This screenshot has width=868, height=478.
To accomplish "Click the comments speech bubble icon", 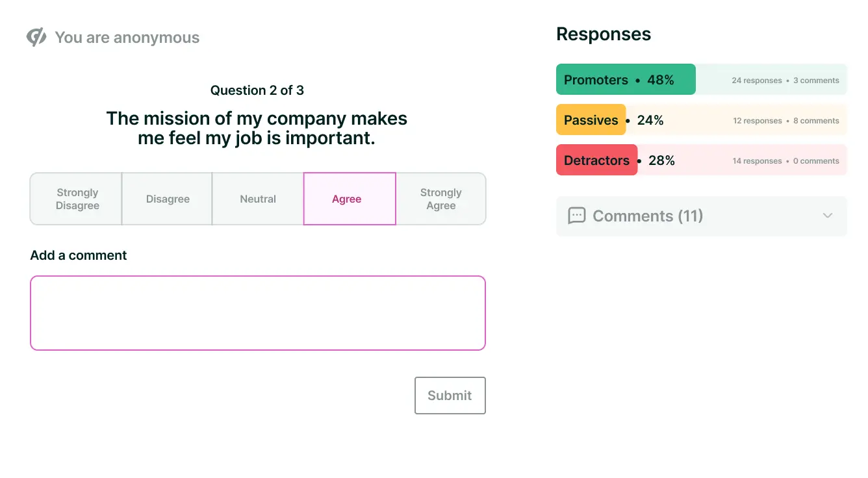I will (576, 216).
